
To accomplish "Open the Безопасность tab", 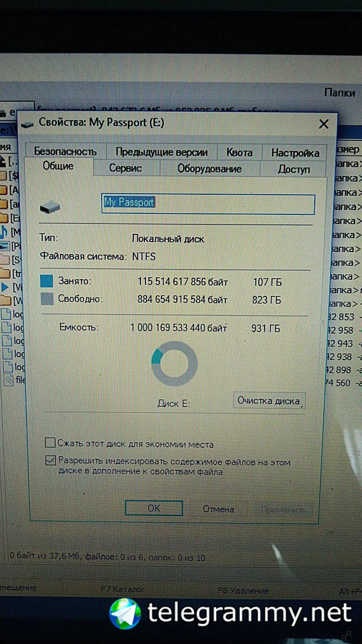I will click(65, 151).
